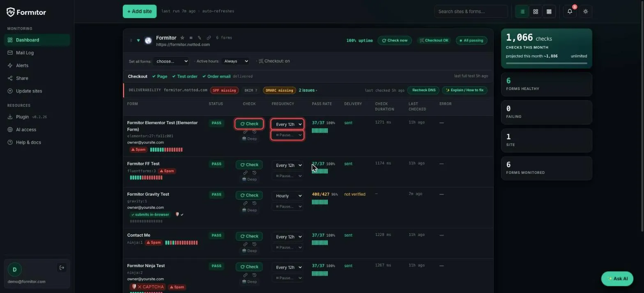Copy the Formitor site link via chain icon
This screenshot has height=293, width=644.
pos(209,38)
